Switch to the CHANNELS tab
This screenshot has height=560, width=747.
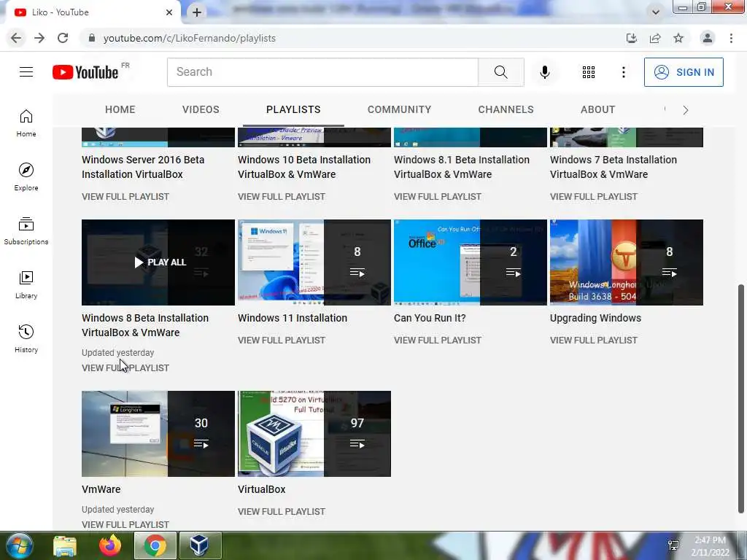tap(506, 109)
